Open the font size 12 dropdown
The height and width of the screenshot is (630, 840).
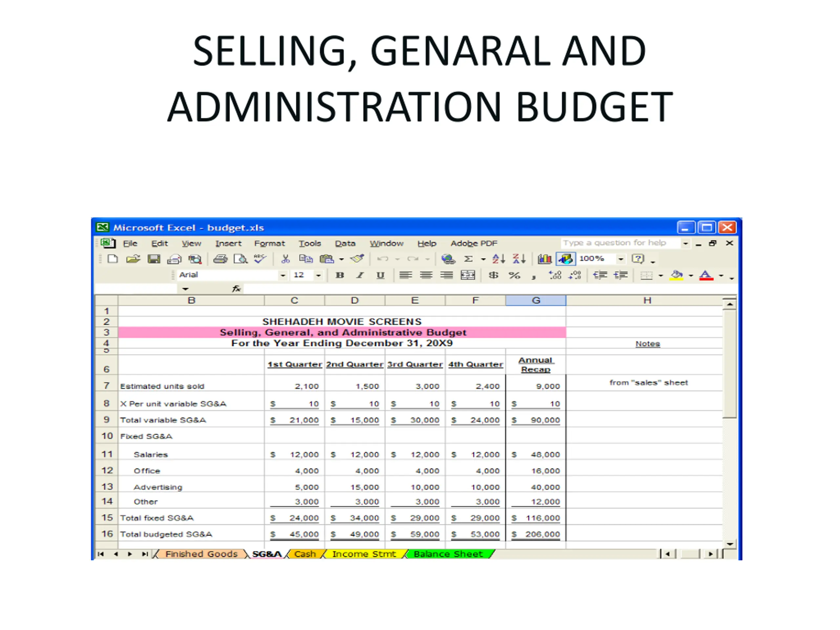[x=318, y=275]
